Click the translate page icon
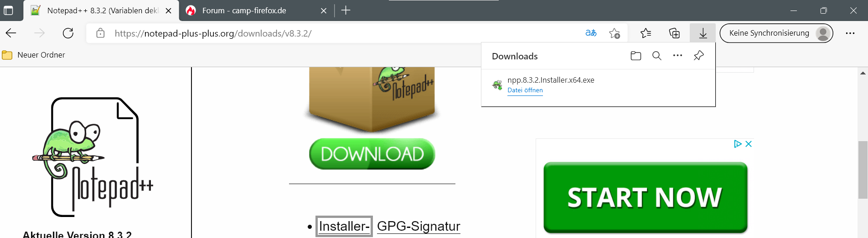The image size is (868, 238). pyautogui.click(x=591, y=33)
